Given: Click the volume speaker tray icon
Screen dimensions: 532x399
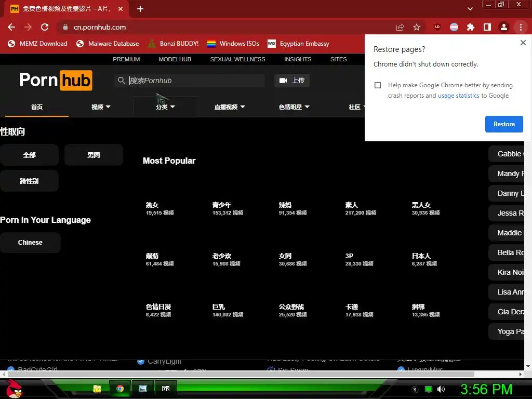Looking at the screenshot, I should tap(441, 389).
